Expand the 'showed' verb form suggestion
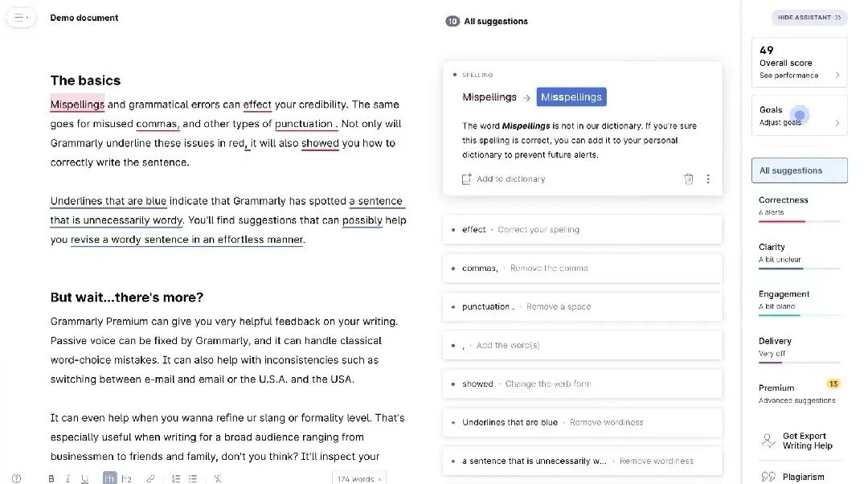The image size is (868, 484). [x=583, y=384]
